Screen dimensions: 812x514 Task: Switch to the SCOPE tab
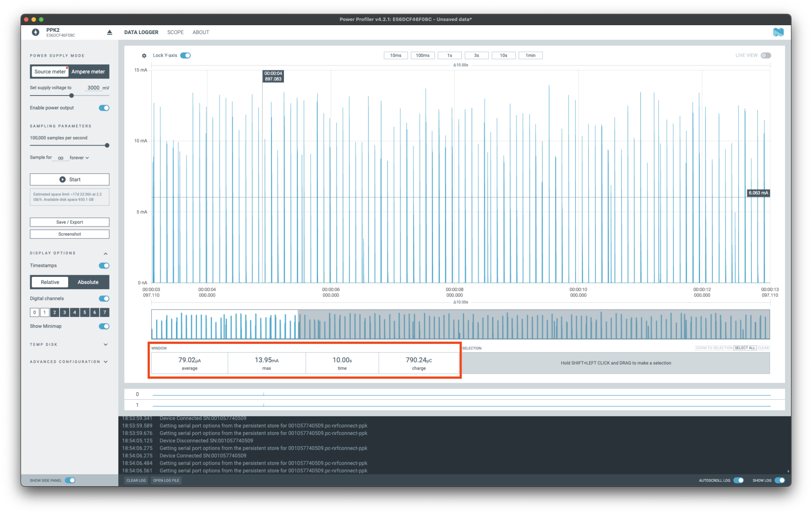tap(175, 32)
